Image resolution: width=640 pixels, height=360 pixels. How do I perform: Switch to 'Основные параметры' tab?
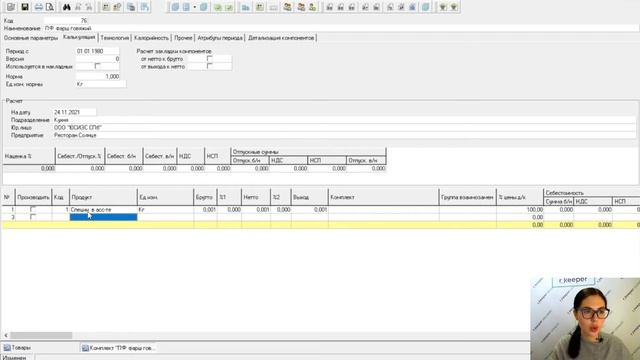[x=31, y=38]
